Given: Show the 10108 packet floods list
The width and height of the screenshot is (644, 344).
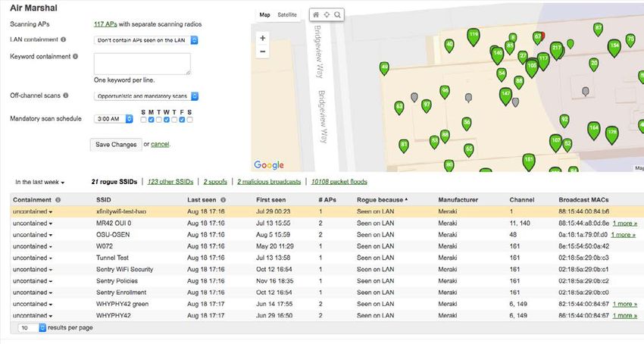Looking at the screenshot, I should 339,182.
